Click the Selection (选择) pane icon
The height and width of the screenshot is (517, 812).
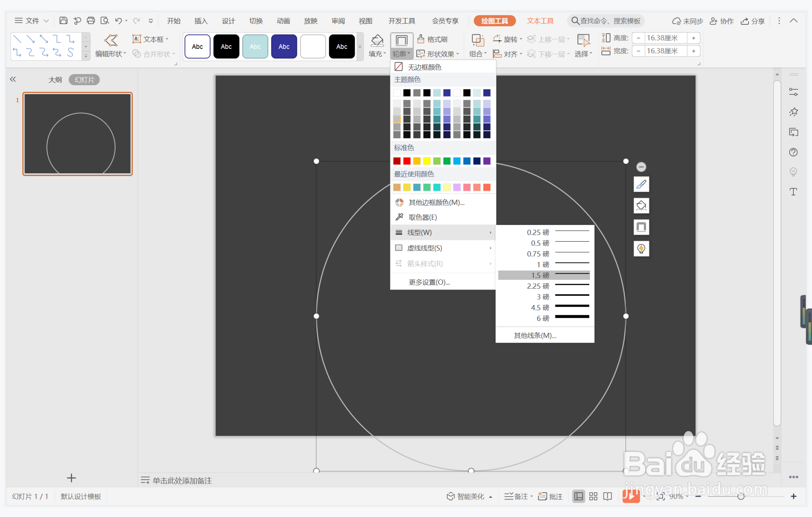tap(583, 40)
